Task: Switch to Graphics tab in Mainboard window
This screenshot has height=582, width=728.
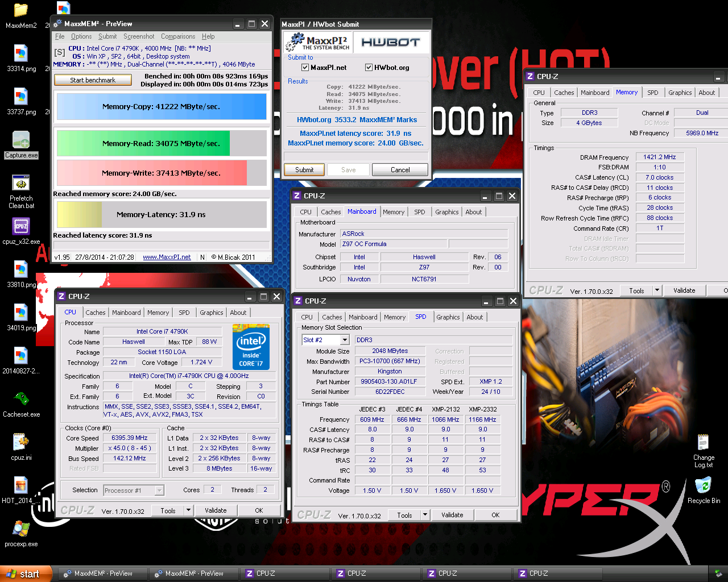Action: (446, 212)
